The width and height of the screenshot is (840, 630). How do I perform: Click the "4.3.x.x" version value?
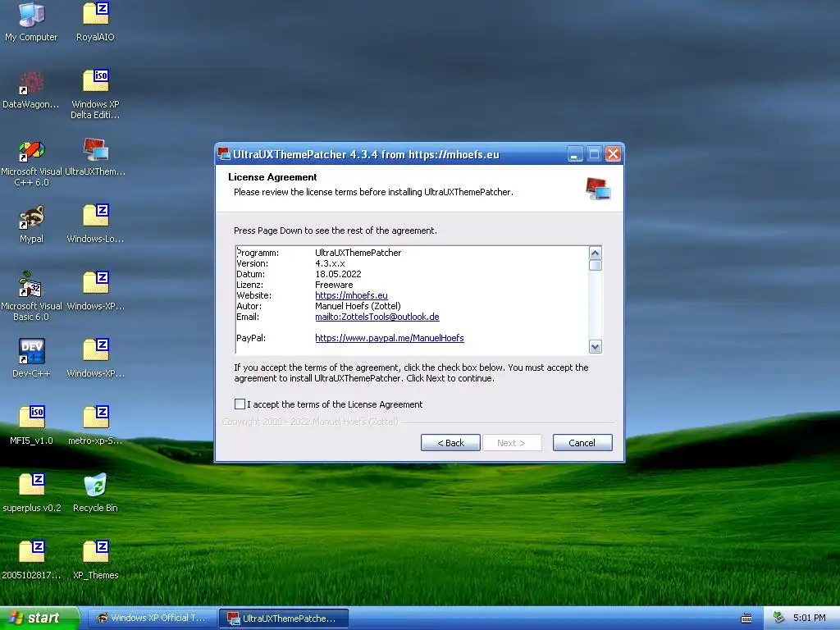coord(330,263)
